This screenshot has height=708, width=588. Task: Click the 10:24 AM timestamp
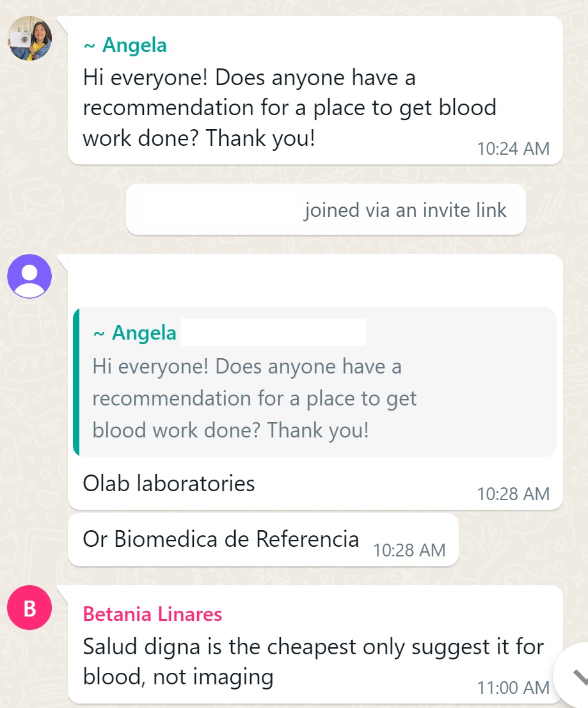(x=513, y=148)
